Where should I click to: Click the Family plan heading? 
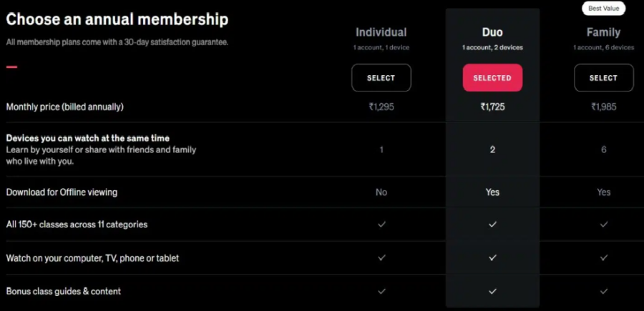coord(603,32)
